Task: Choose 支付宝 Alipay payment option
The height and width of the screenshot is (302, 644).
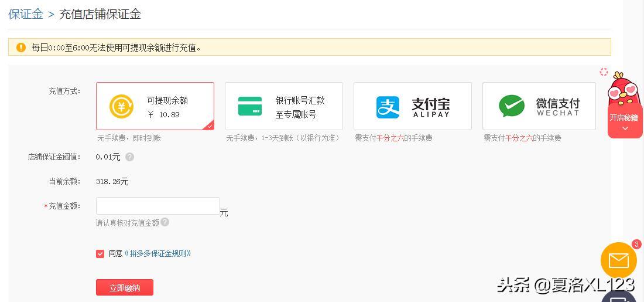Action: point(412,106)
